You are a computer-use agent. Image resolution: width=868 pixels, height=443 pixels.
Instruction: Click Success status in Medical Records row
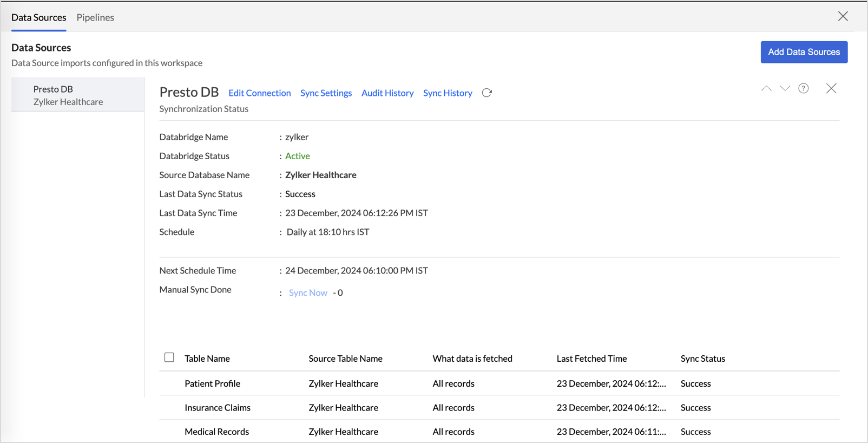click(696, 432)
